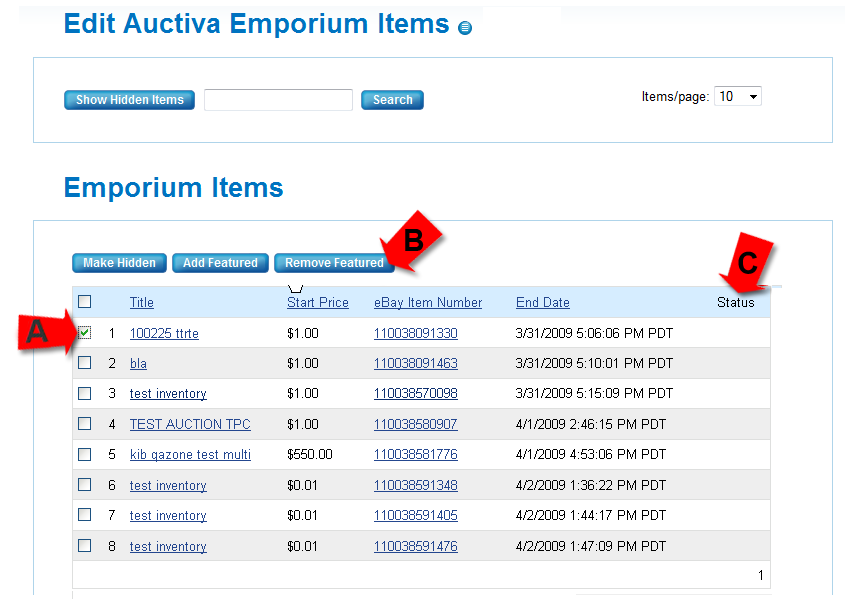This screenshot has height=599, width=845.
Task: Open eBay item 110038091330
Action: click(416, 333)
